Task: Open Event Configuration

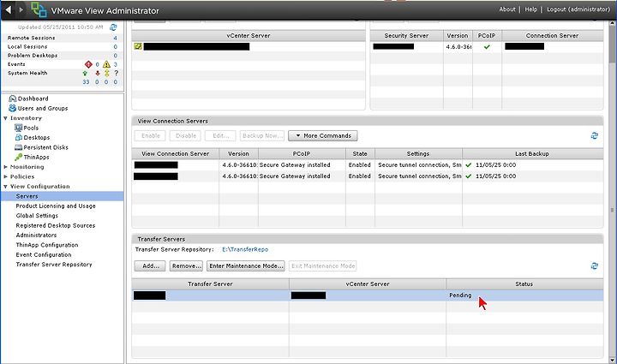Action: [x=44, y=254]
